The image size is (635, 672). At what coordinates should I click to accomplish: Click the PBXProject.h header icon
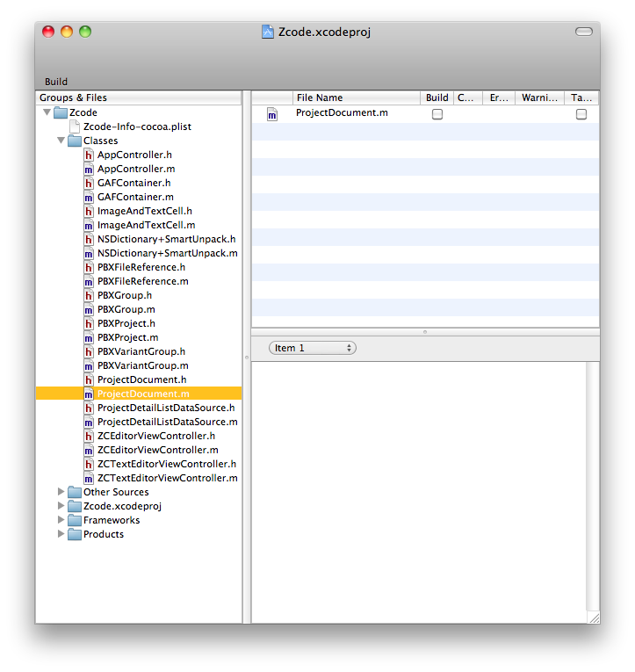click(88, 323)
